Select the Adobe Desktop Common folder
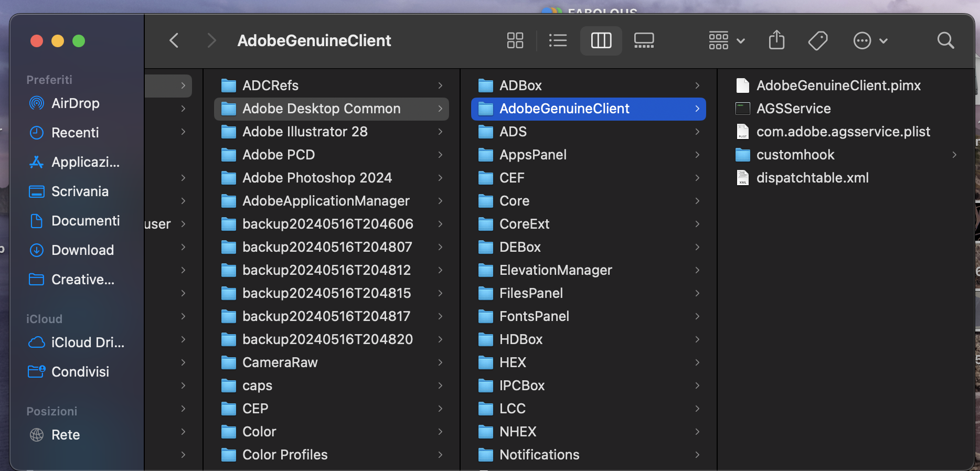Viewport: 980px width, 471px height. [332, 109]
